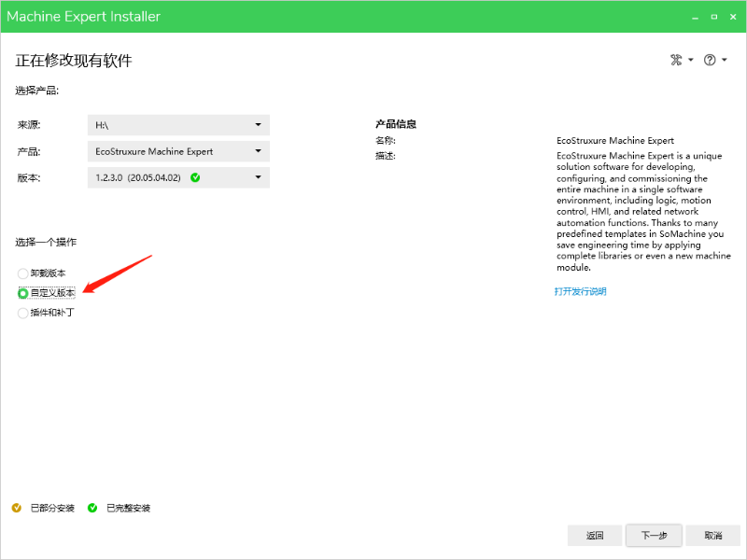Click the 产品信息 heading

(x=396, y=124)
